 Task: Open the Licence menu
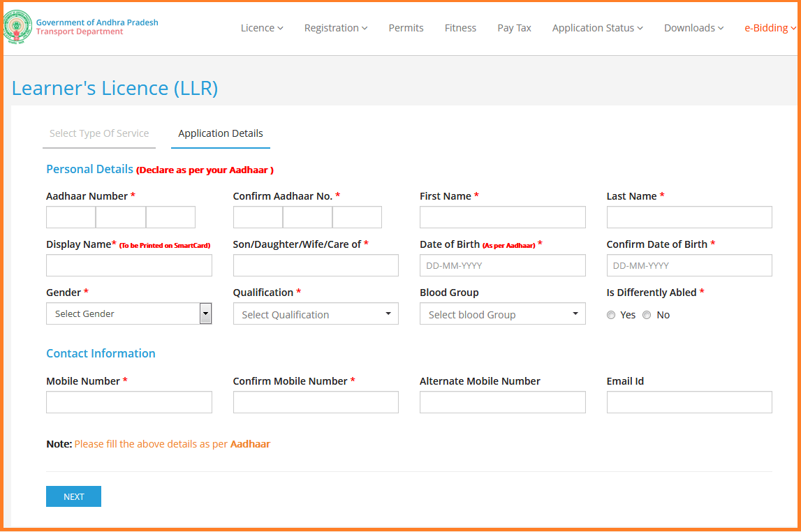[262, 28]
